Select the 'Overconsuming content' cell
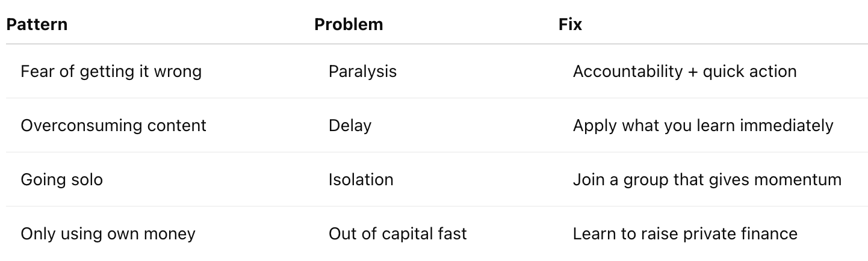 113,126
